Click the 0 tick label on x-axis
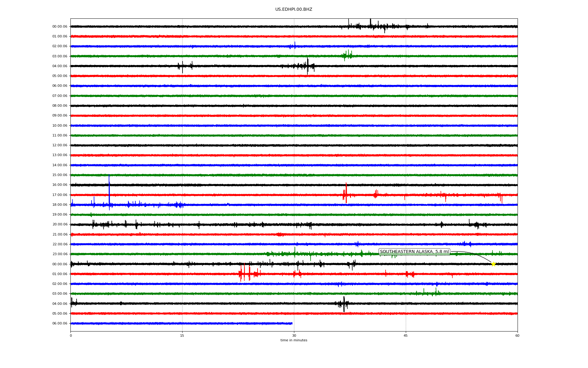The height and width of the screenshot is (368, 588). (x=71, y=336)
